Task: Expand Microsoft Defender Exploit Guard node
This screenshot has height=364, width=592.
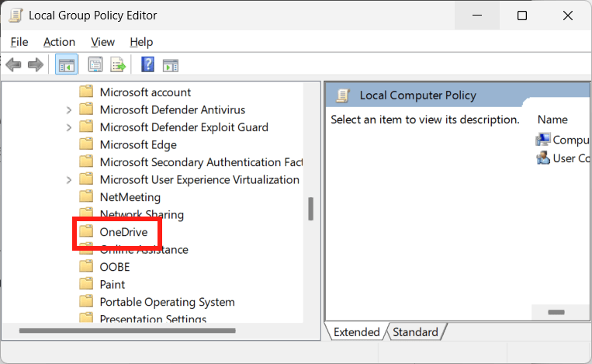Action: 70,127
